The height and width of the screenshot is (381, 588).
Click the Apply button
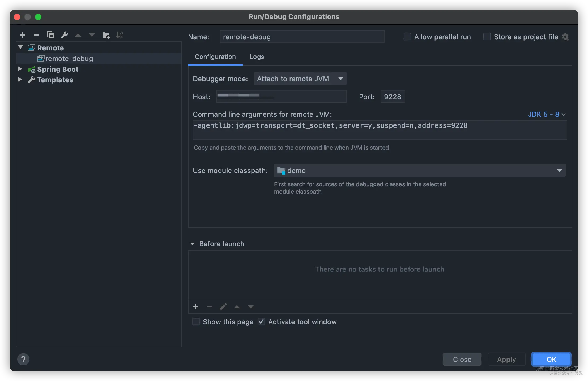click(x=506, y=359)
